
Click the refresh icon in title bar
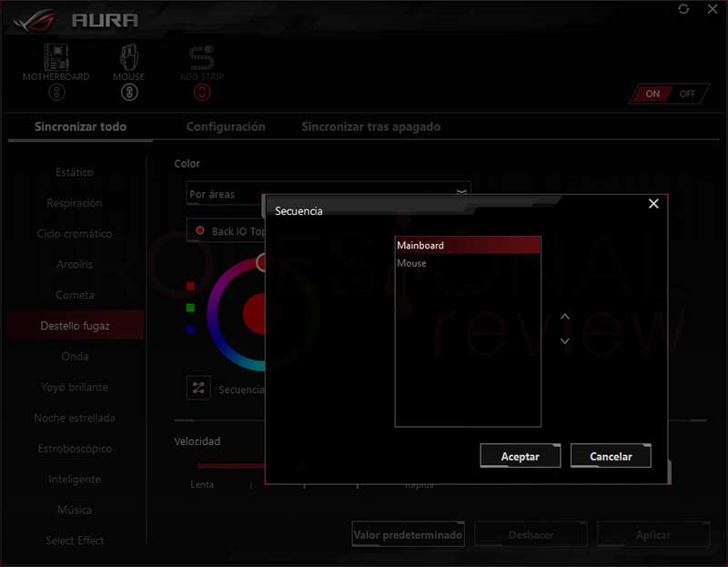(683, 9)
